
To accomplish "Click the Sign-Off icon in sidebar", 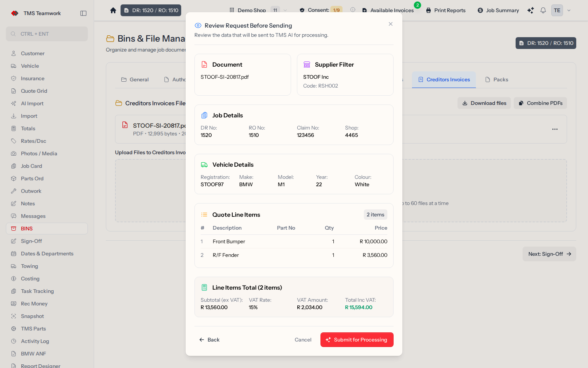I will (14, 241).
